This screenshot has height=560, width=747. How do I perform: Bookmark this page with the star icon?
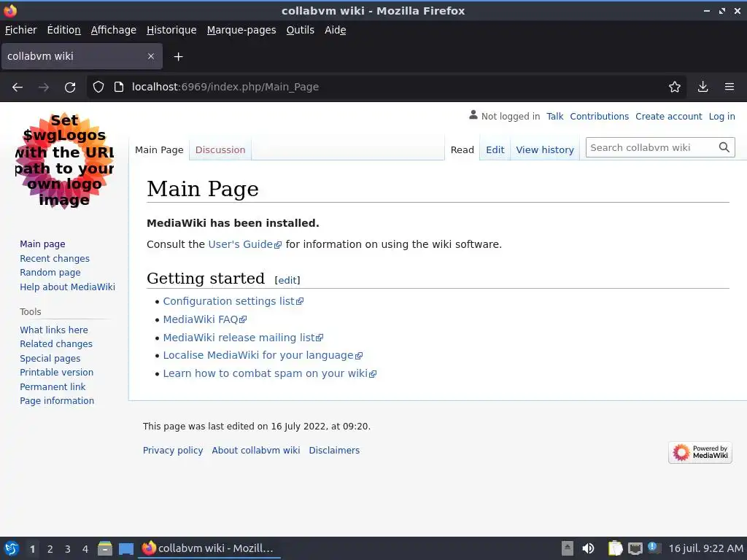click(x=675, y=87)
